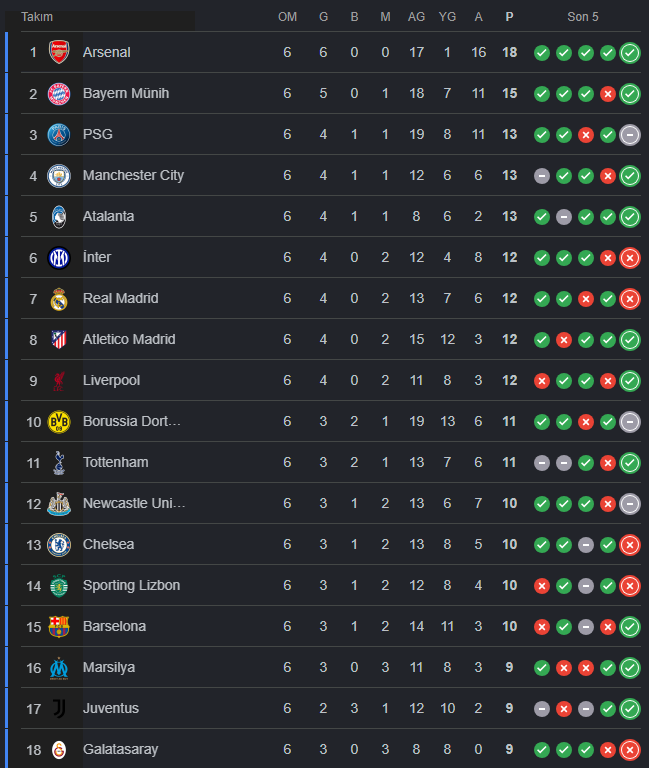The width and height of the screenshot is (649, 768).
Task: Click the Real Madrid crest
Action: tap(59, 298)
